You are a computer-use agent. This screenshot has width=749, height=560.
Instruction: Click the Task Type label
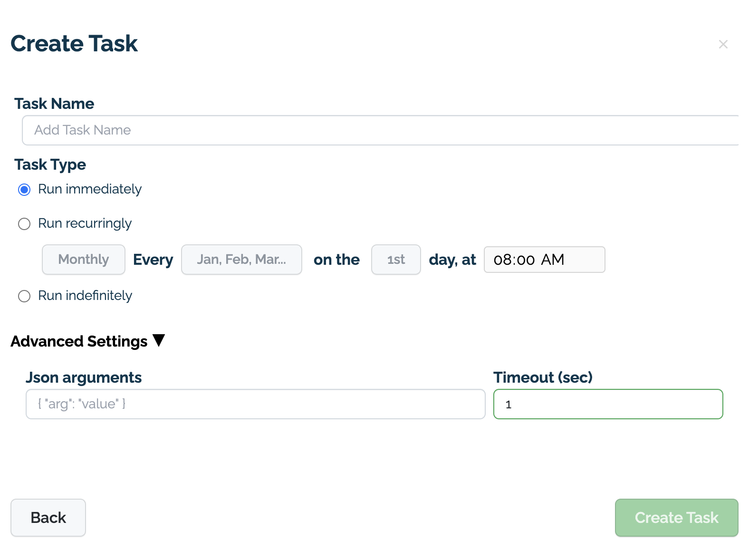coord(50,164)
